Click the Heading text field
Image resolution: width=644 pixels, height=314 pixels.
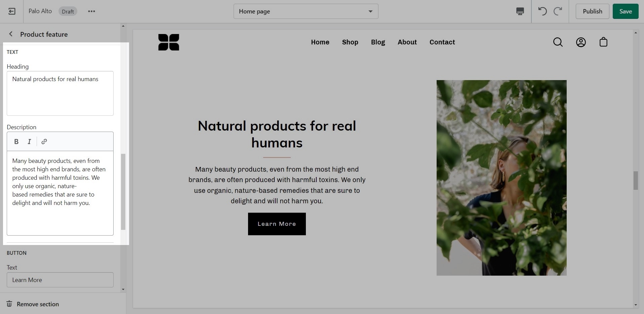click(x=60, y=93)
